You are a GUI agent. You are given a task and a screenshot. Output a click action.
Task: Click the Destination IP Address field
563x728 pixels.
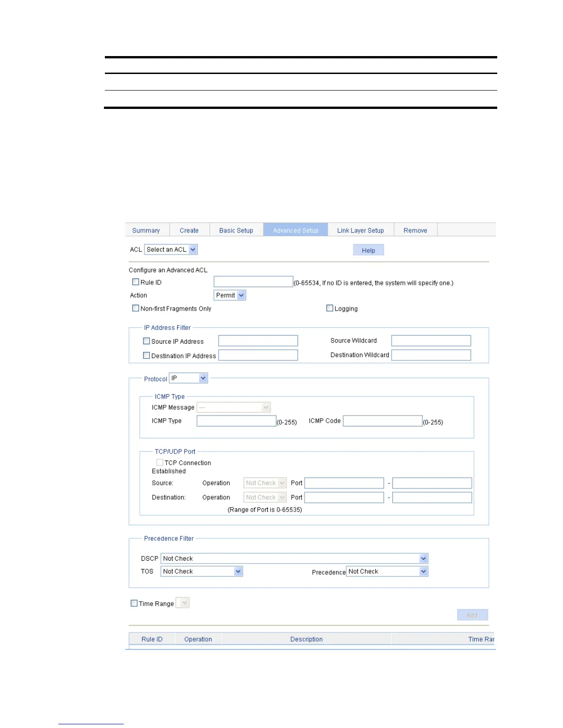(258, 355)
